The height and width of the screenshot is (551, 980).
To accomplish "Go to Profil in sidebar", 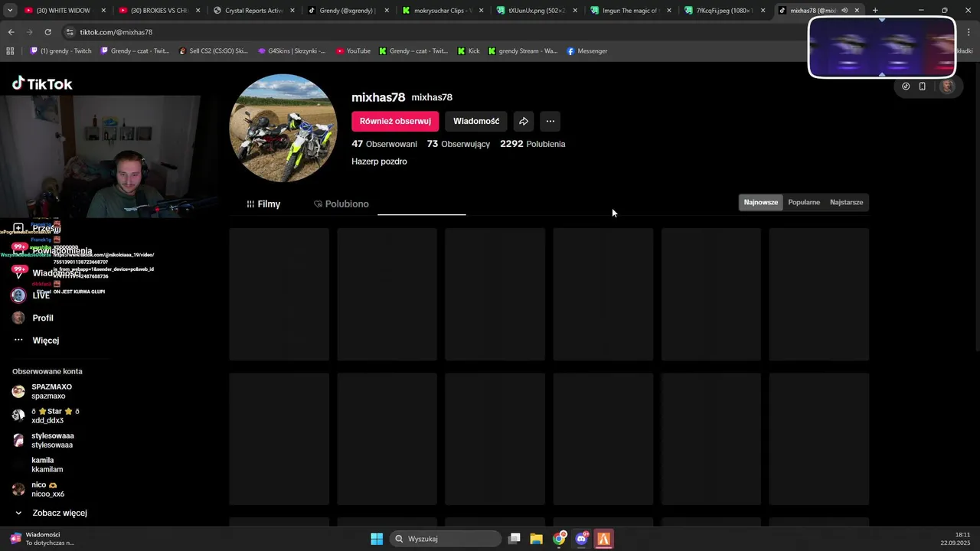I will coord(33,318).
